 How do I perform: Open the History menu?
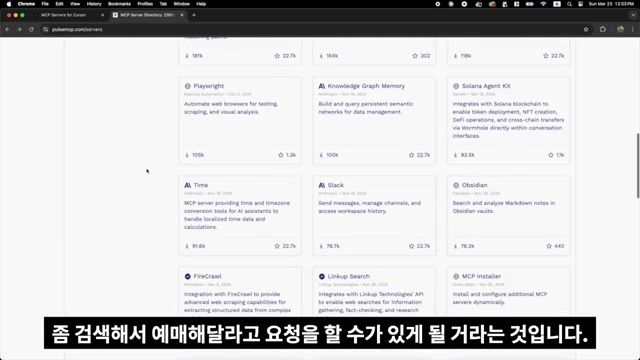[x=94, y=4]
